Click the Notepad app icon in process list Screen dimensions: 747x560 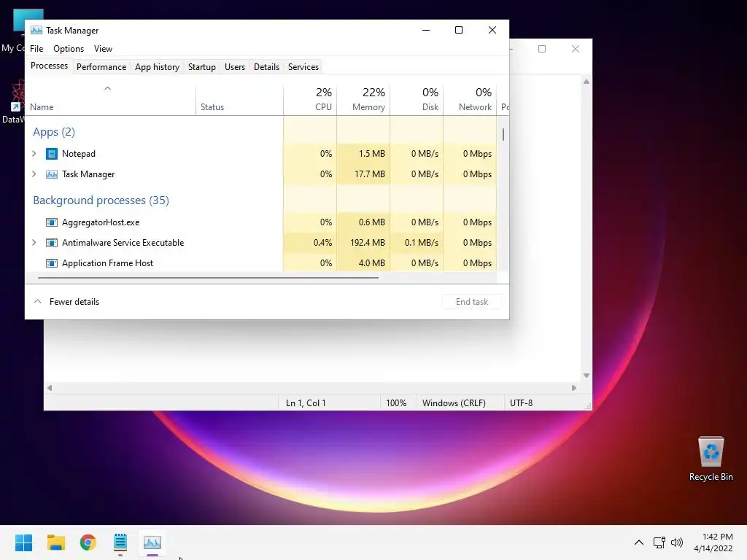52,154
